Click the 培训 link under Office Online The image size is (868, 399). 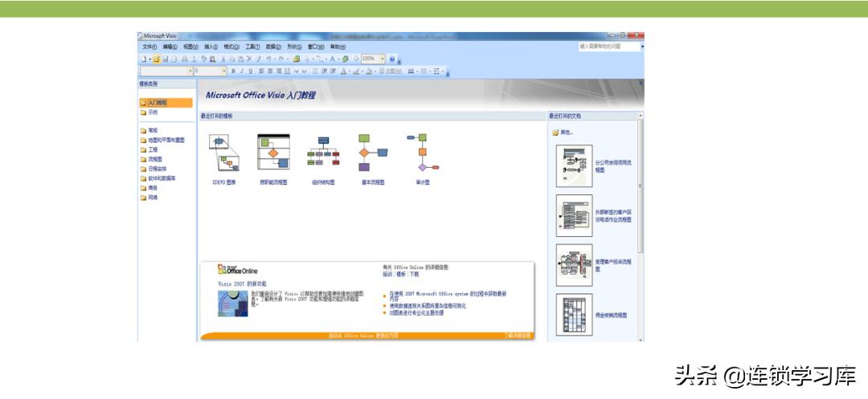point(387,274)
